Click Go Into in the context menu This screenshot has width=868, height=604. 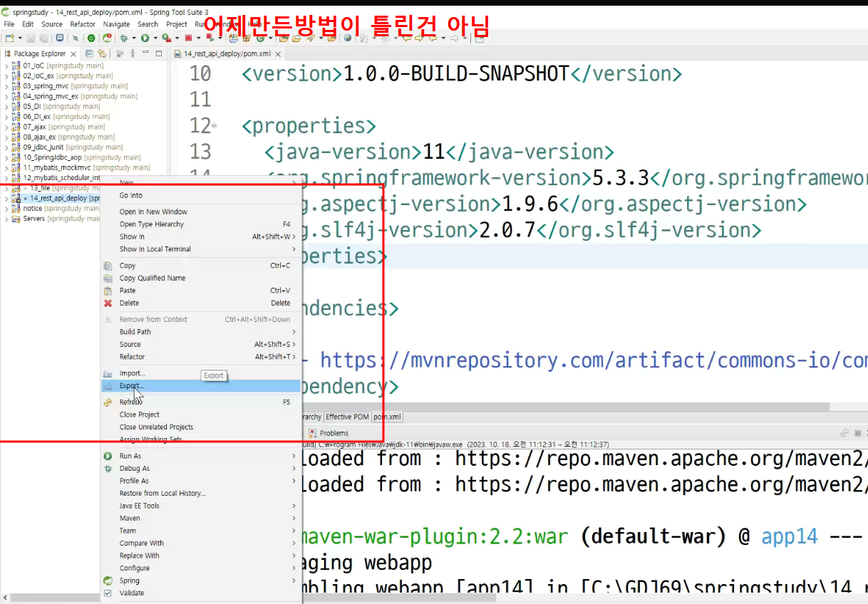[x=201, y=195]
